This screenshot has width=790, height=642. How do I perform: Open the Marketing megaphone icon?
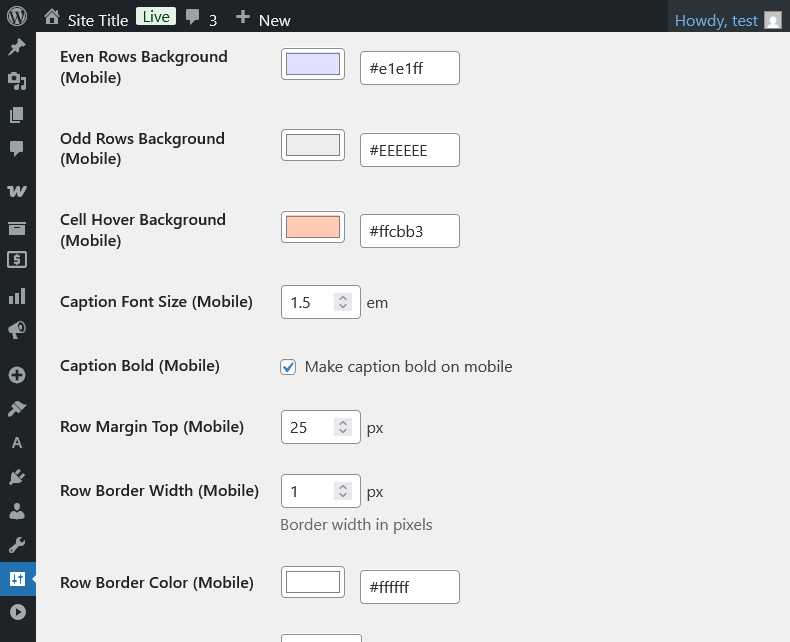click(17, 329)
